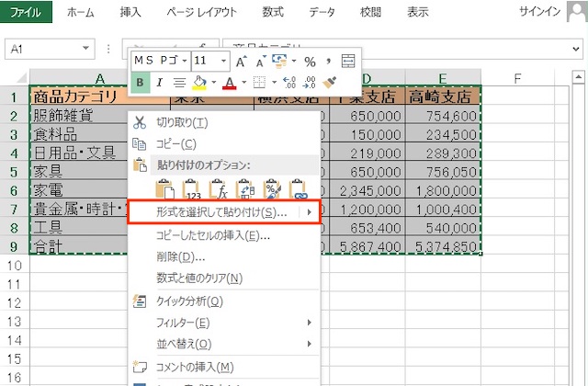Click the scissors cut icon
Screen dimensions: 588x386
pos(140,122)
